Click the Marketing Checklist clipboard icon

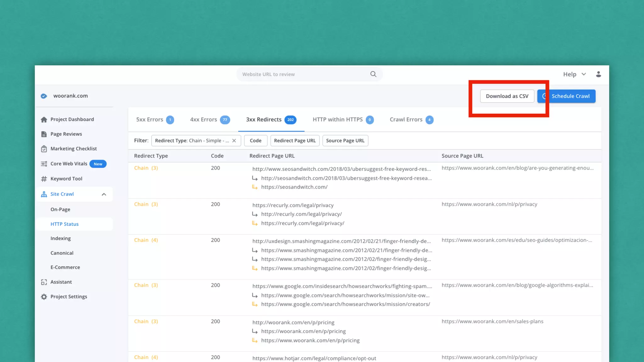[44, 149]
